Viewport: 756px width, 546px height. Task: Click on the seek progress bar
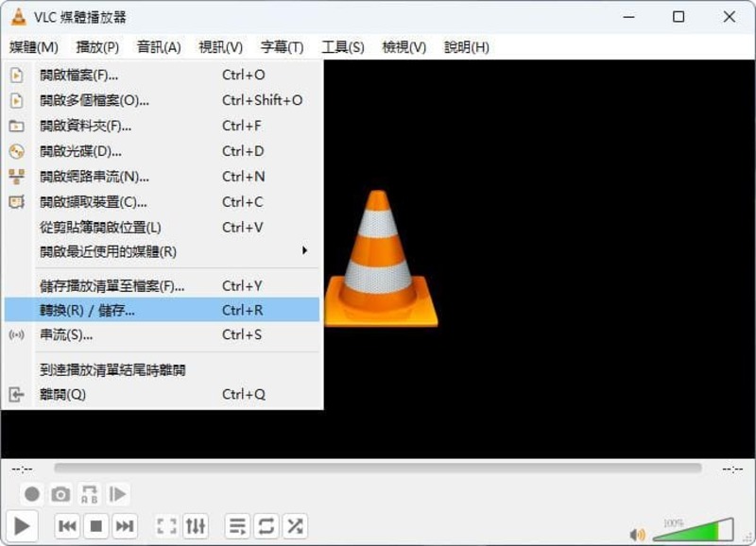tap(378, 468)
